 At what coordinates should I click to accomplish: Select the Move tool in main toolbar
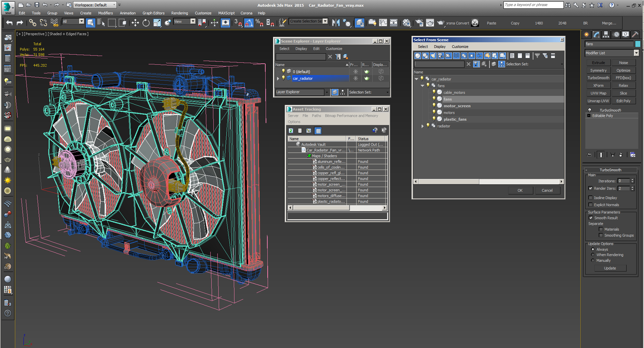click(x=135, y=23)
